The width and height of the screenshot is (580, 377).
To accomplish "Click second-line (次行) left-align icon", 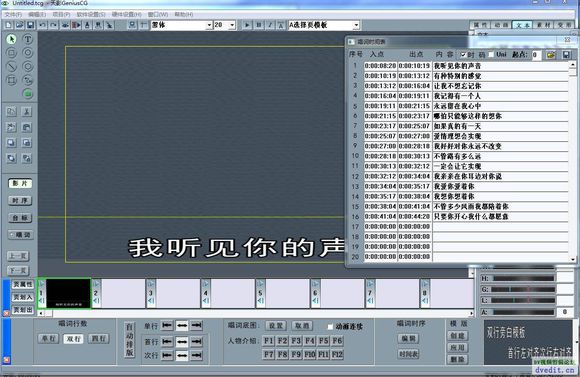I will [x=167, y=355].
